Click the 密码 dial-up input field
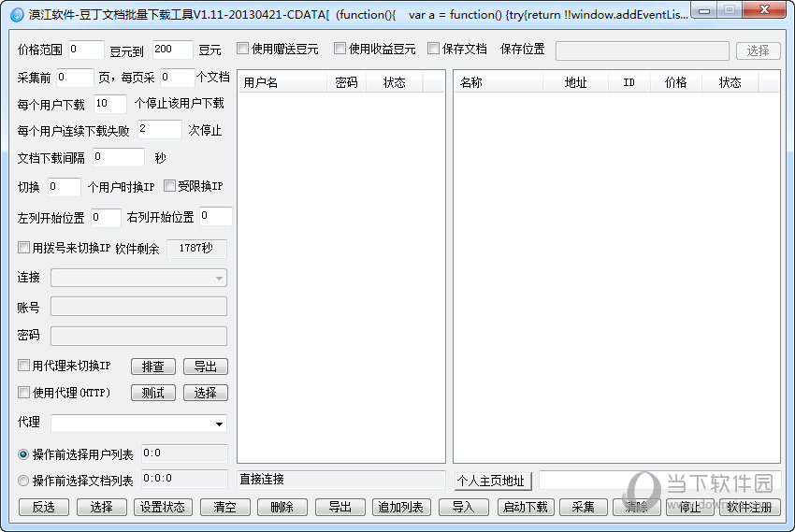The image size is (795, 532). [138, 337]
